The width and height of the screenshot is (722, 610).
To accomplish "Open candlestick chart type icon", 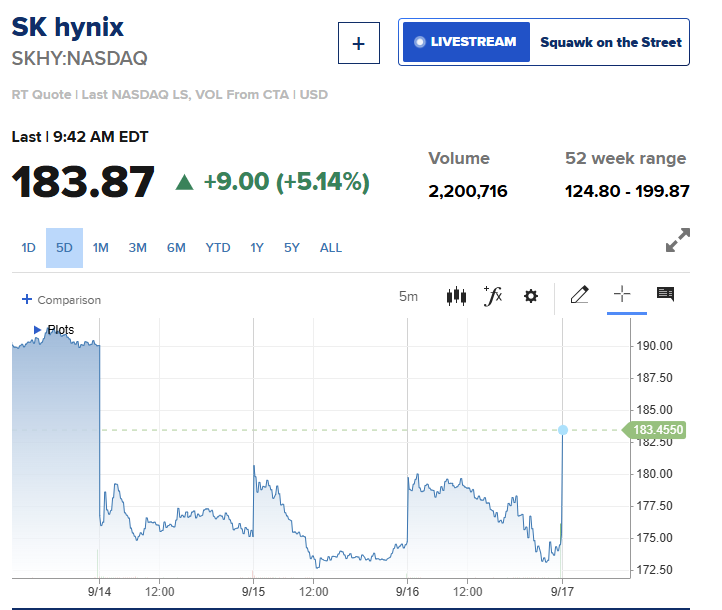I will click(x=456, y=296).
